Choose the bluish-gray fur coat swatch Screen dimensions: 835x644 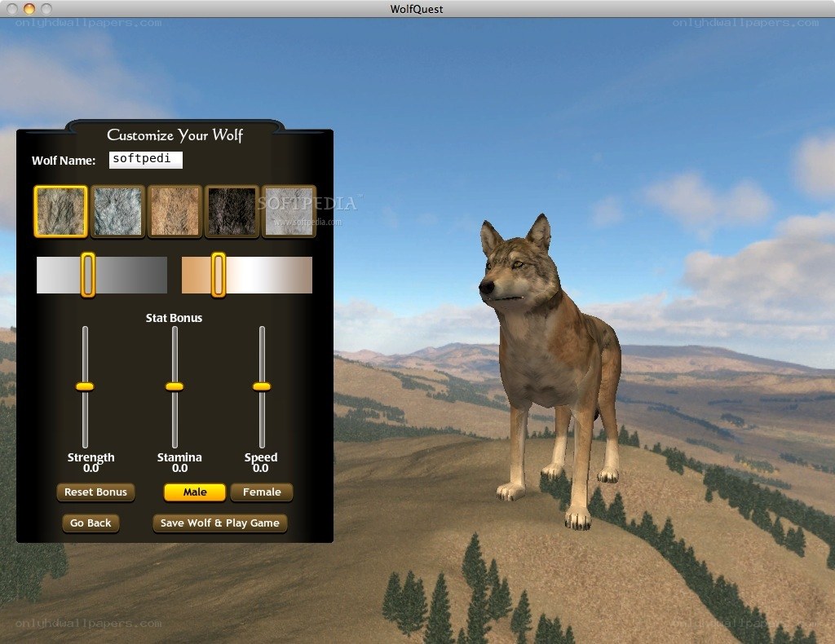[x=117, y=211]
